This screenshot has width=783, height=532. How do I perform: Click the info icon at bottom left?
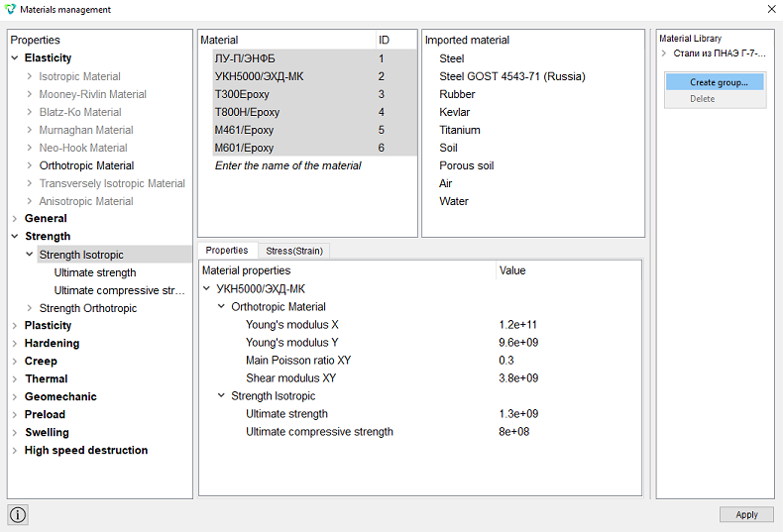click(x=18, y=514)
